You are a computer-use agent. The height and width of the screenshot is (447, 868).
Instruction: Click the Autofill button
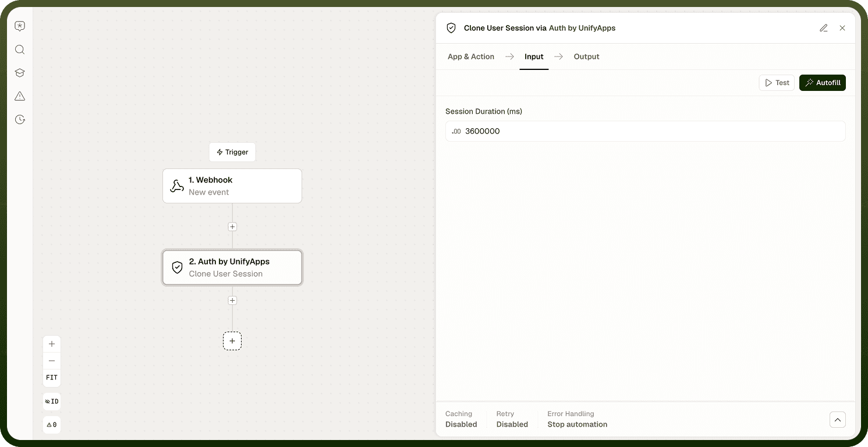tap(823, 83)
